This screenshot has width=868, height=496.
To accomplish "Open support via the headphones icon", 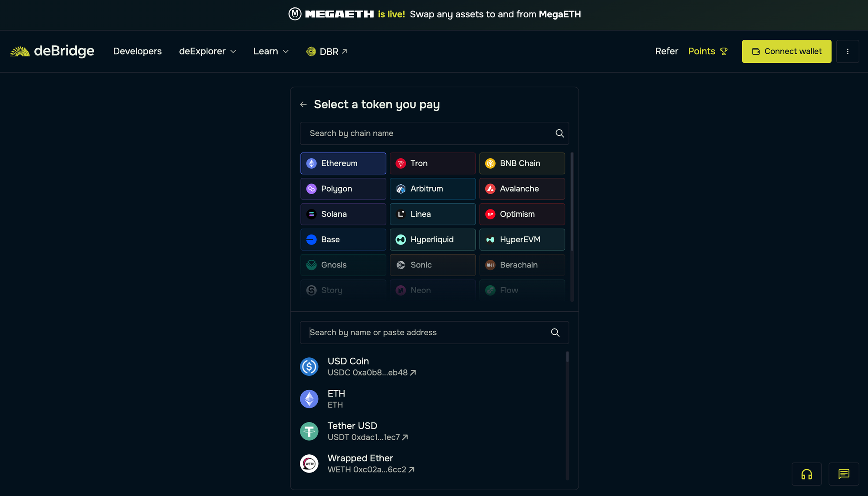I will point(806,474).
